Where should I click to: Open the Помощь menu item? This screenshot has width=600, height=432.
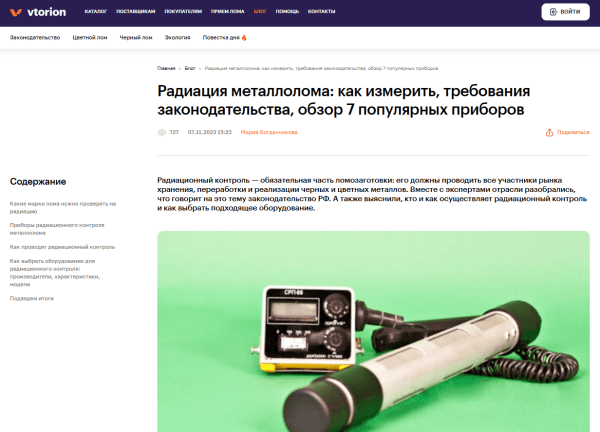click(x=287, y=11)
